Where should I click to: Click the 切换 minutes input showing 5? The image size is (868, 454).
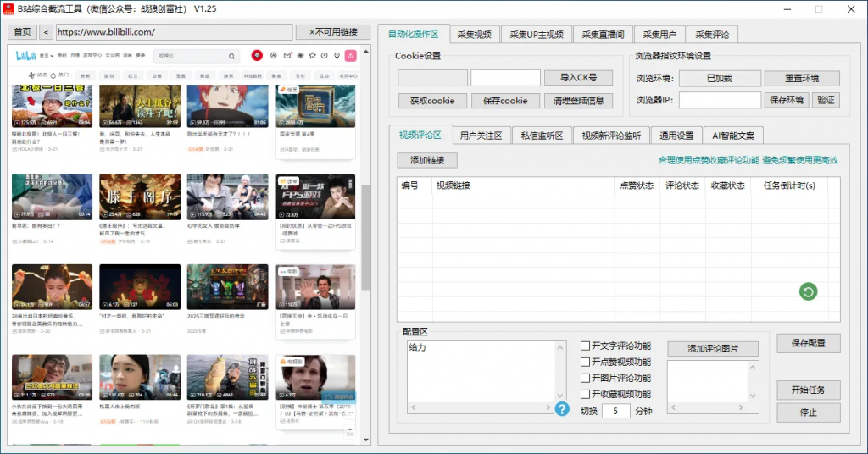(x=615, y=411)
